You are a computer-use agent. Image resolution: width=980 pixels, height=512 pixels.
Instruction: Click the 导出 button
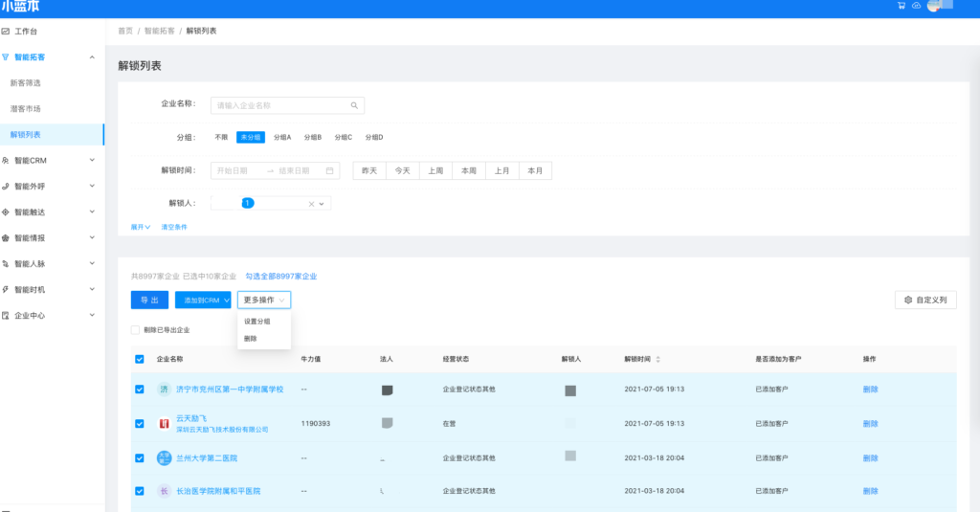coord(149,300)
